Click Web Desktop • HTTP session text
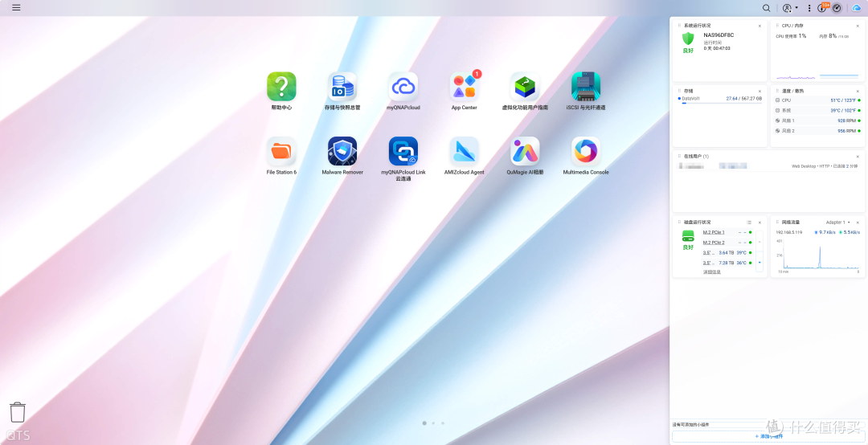The height and width of the screenshot is (445, 868). pos(826,166)
